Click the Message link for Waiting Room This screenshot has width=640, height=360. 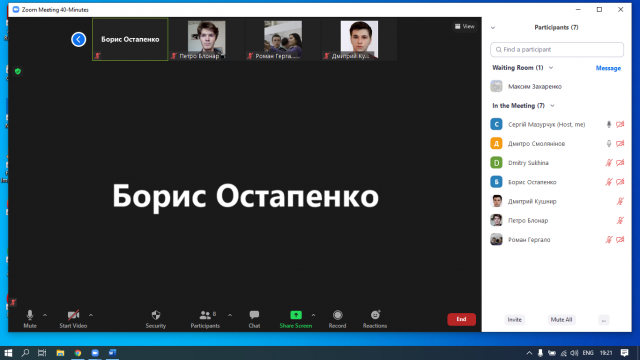(x=608, y=68)
